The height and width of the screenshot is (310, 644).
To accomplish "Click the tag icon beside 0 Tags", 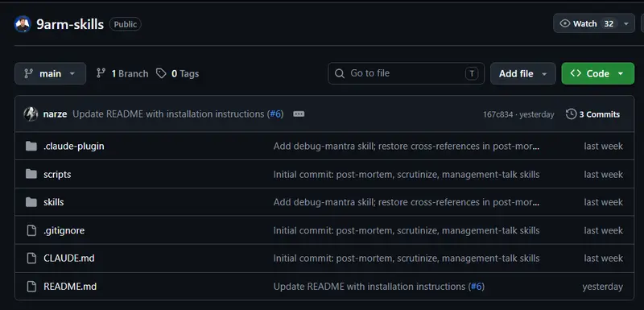I will tap(161, 73).
